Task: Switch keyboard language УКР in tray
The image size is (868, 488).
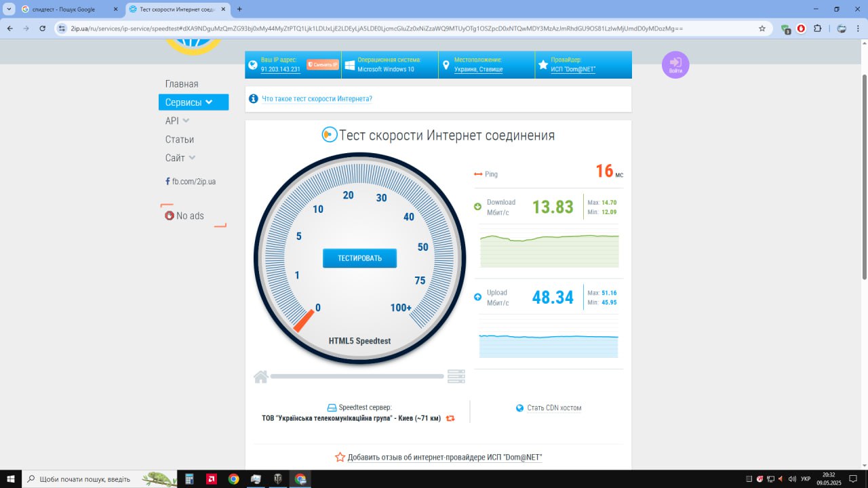Action: point(806,479)
